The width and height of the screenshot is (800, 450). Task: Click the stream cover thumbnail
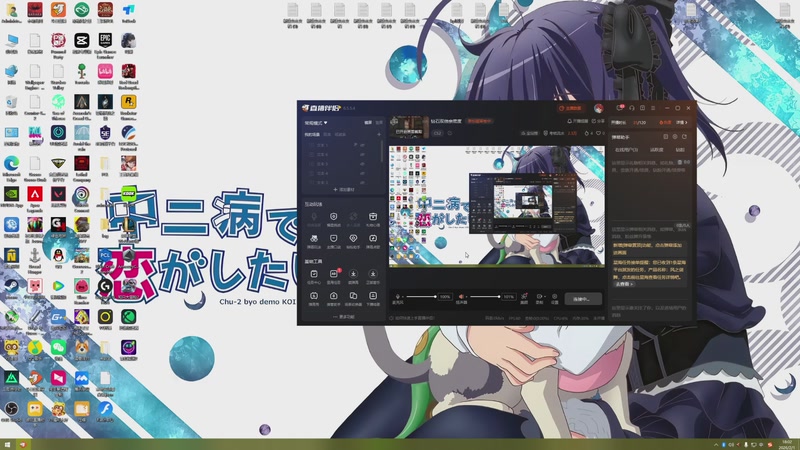[x=409, y=127]
